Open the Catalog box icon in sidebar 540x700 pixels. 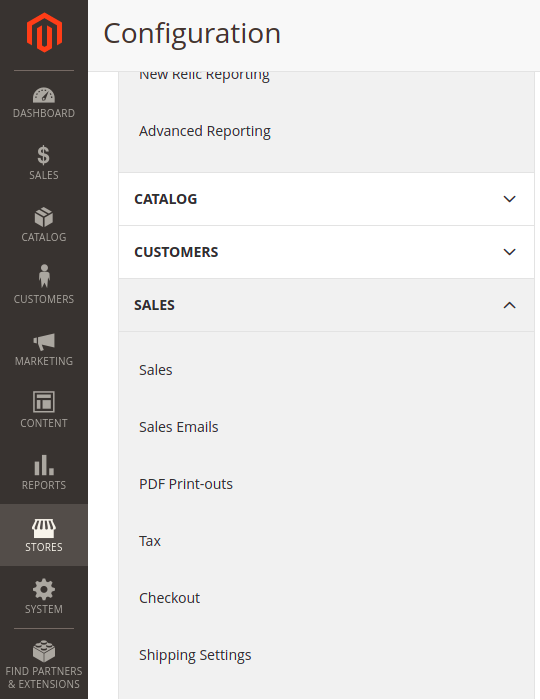point(44,217)
